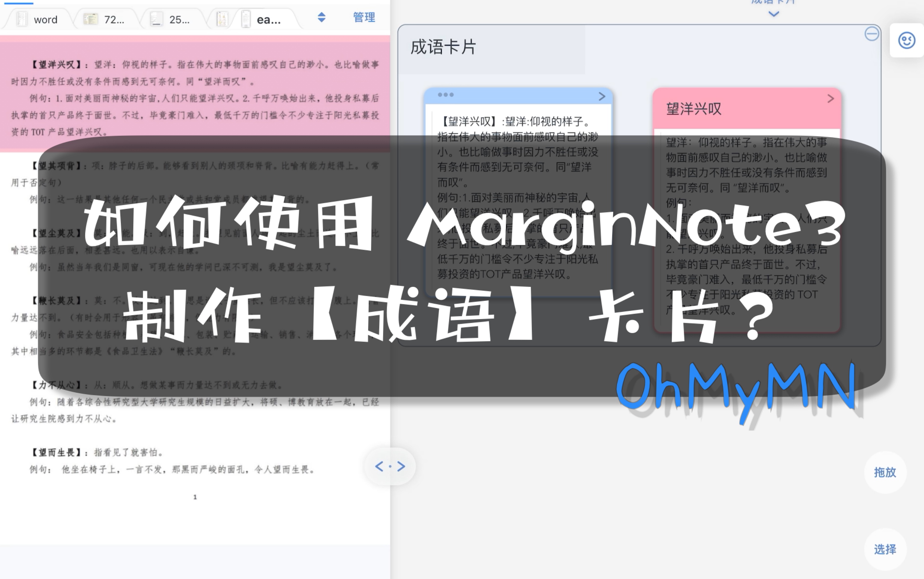Expand the pink 望洋兴叹 card's chevron
The image size is (924, 579).
click(830, 99)
